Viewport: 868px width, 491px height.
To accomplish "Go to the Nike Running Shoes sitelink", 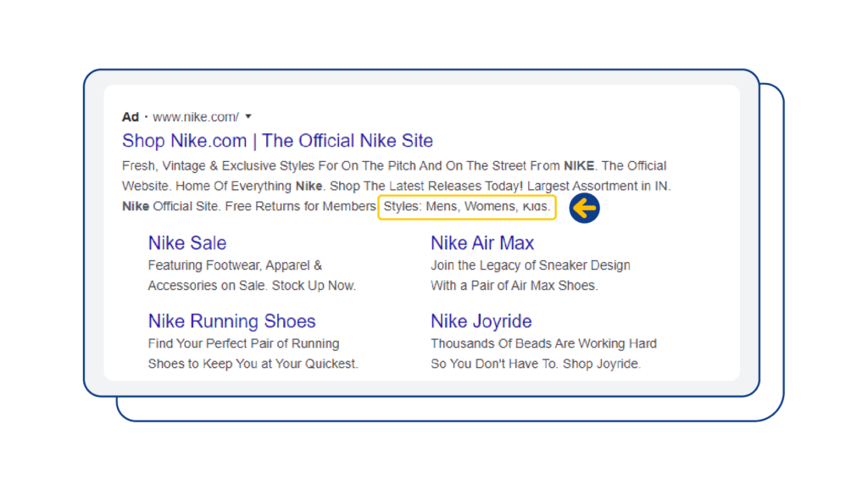I will pyautogui.click(x=231, y=321).
